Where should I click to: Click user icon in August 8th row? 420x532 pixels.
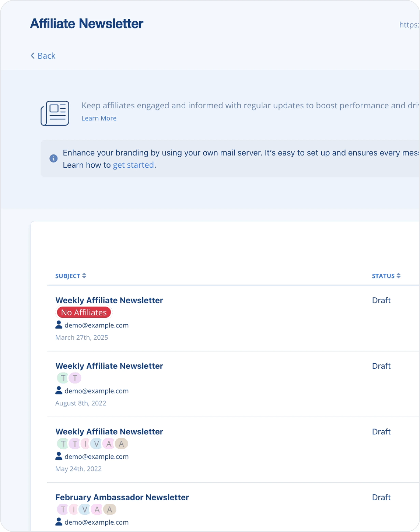(59, 390)
